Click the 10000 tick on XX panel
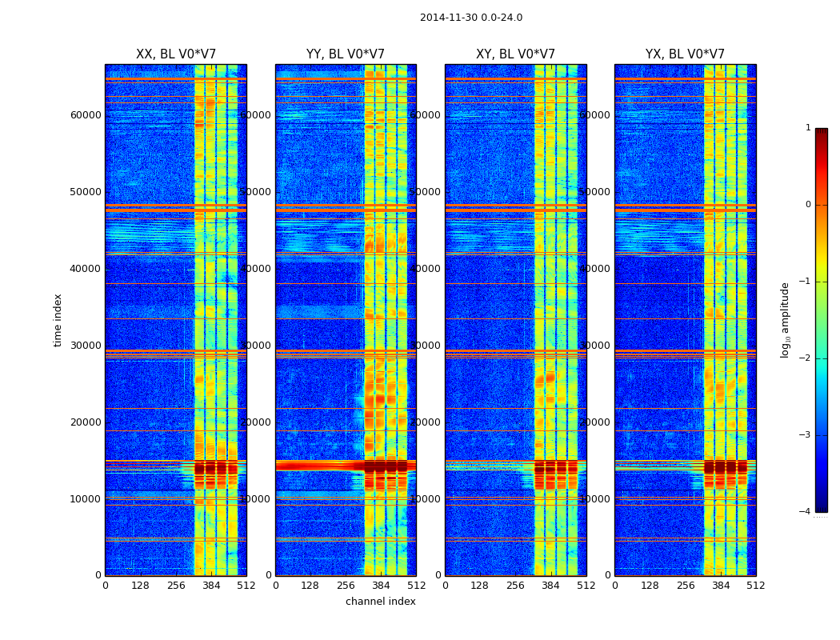840x640 pixels. tap(86, 499)
